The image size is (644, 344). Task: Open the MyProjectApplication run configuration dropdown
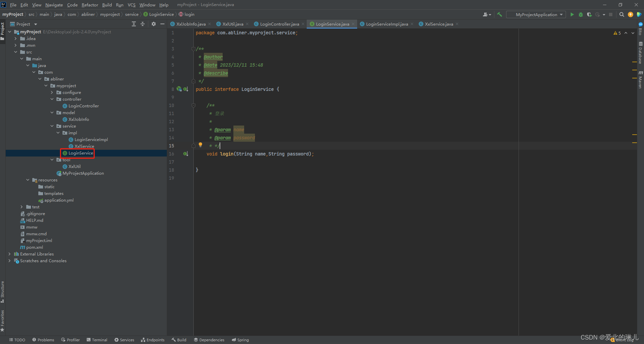[x=536, y=14]
